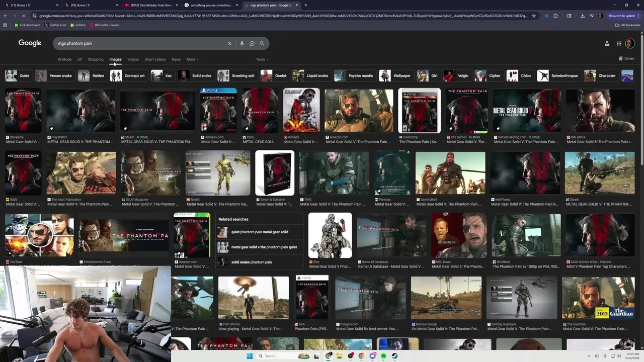
Task: Switch to the Videos tab
Action: (133, 59)
